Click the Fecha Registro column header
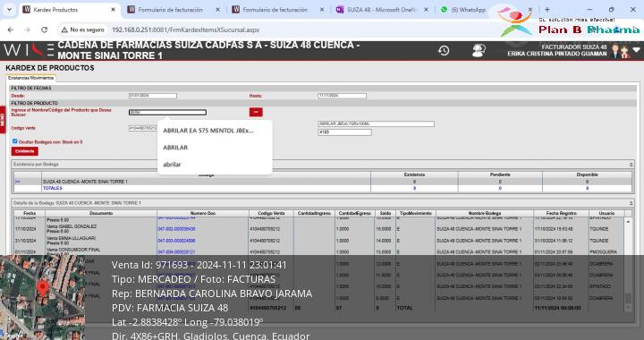Image resolution: width=644 pixels, height=340 pixels. (562, 214)
